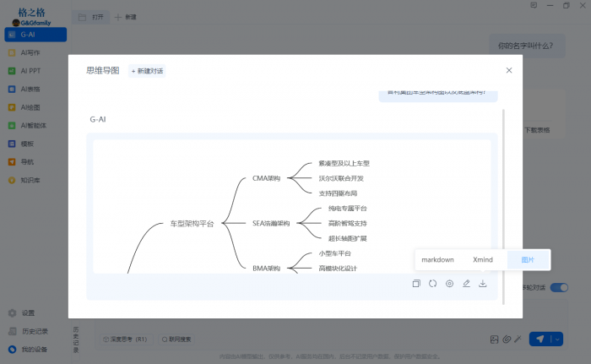
Task: Export mind map as 图片
Action: coord(528,259)
